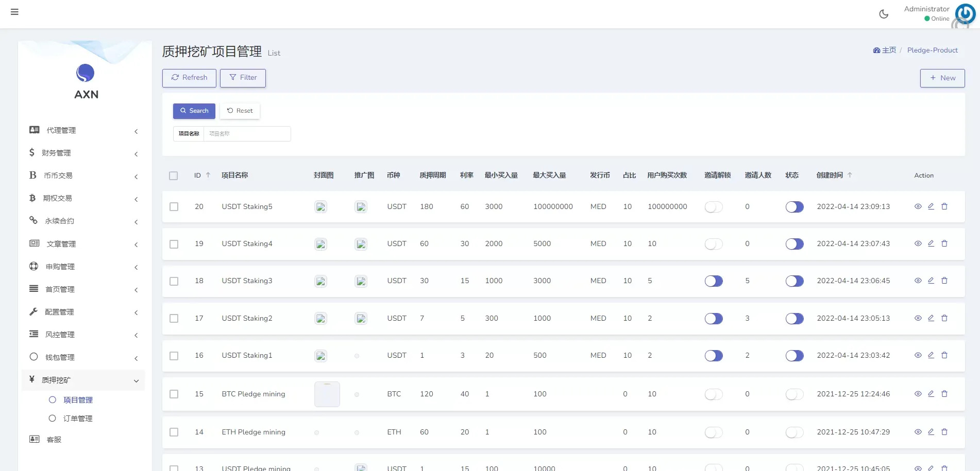The width and height of the screenshot is (980, 471).
Task: Click the New button
Action: click(942, 78)
